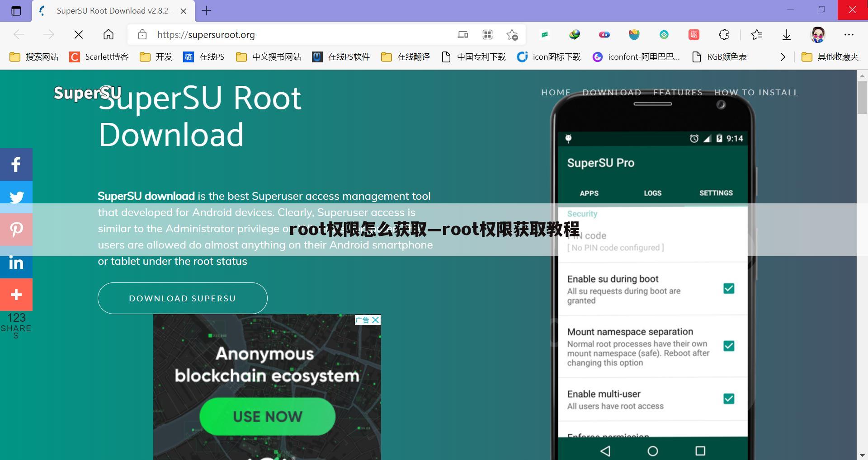Image resolution: width=868 pixels, height=460 pixels.
Task: Expand the 开发 bookmarks folder
Action: [156, 56]
